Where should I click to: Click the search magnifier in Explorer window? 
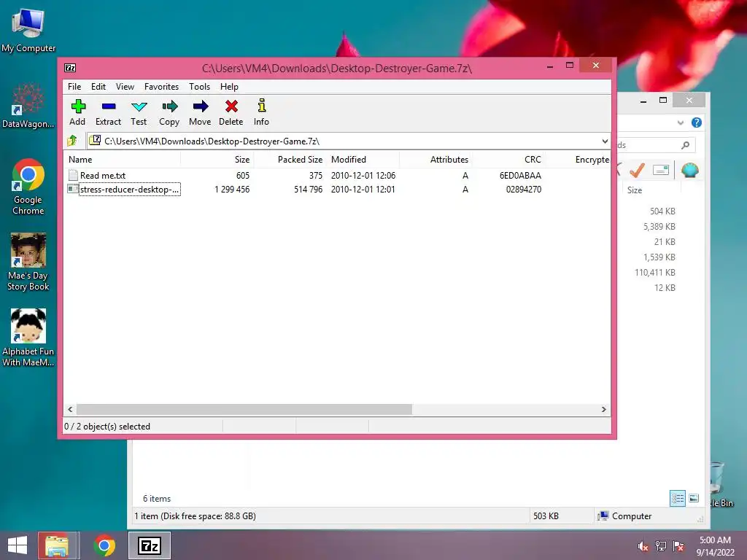click(x=685, y=145)
